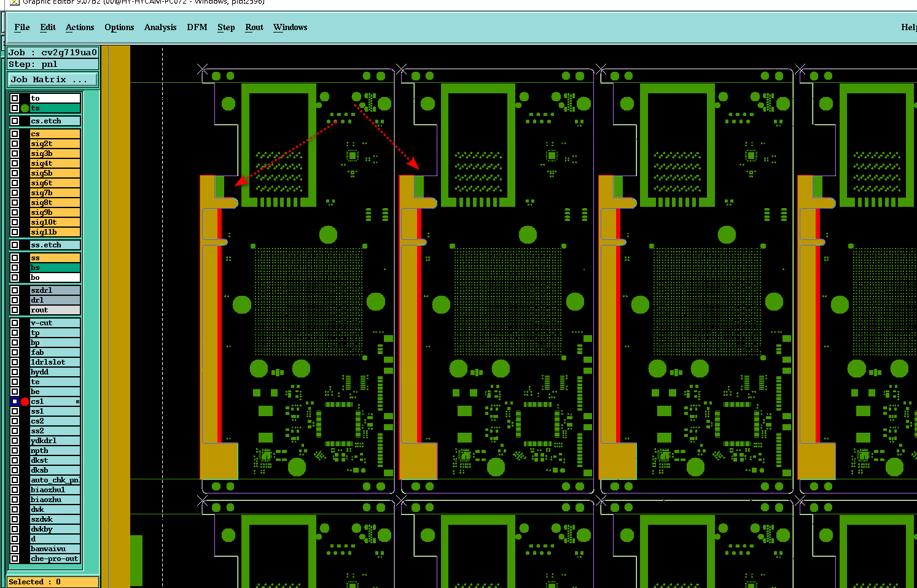Open the Options menu
Image resolution: width=917 pixels, height=588 pixels.
119,27
